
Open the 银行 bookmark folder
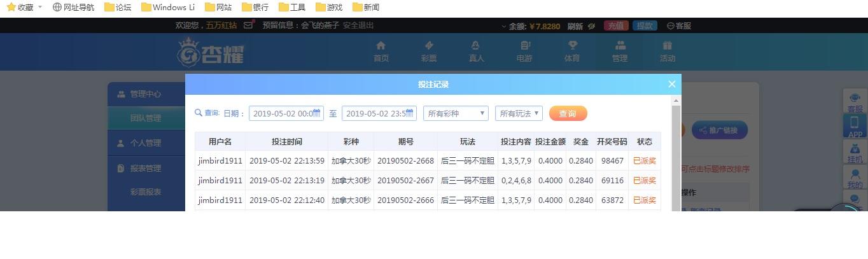click(255, 7)
